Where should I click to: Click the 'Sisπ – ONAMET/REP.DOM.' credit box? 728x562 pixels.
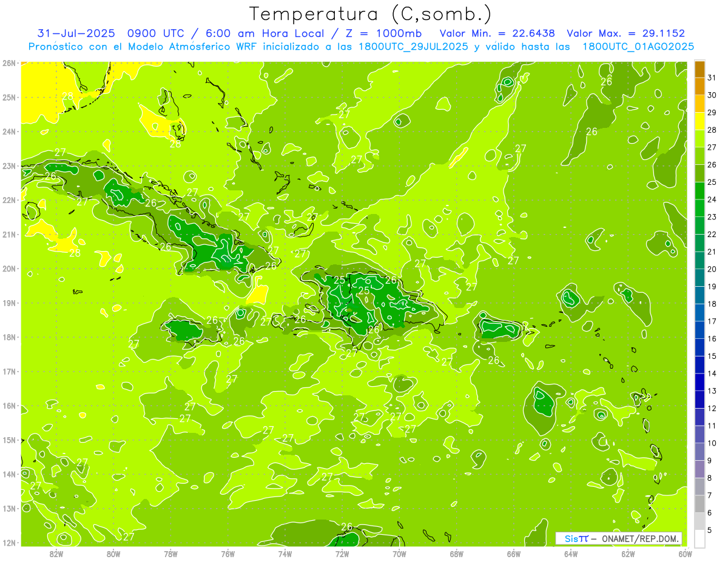[x=619, y=538]
